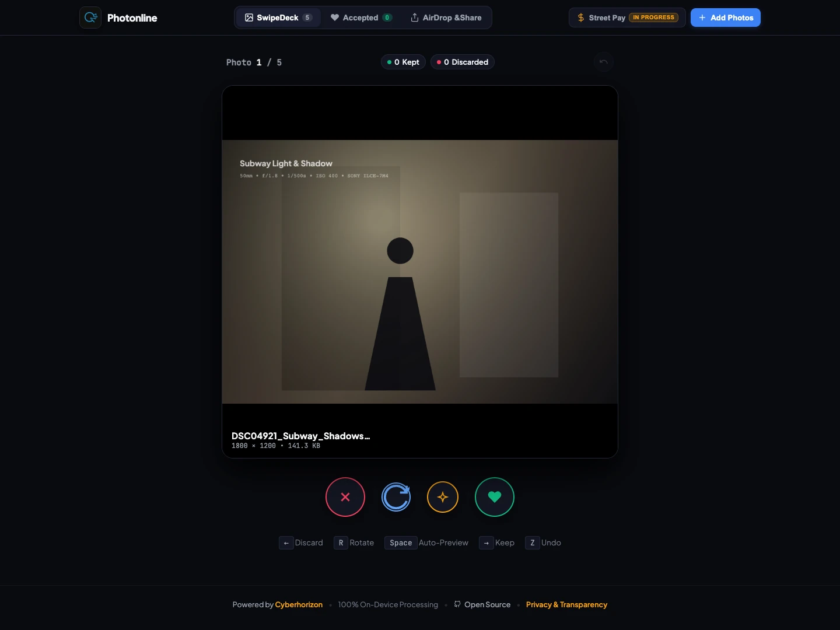
Task: Click the 100% On-Device Processing text
Action: click(x=388, y=604)
